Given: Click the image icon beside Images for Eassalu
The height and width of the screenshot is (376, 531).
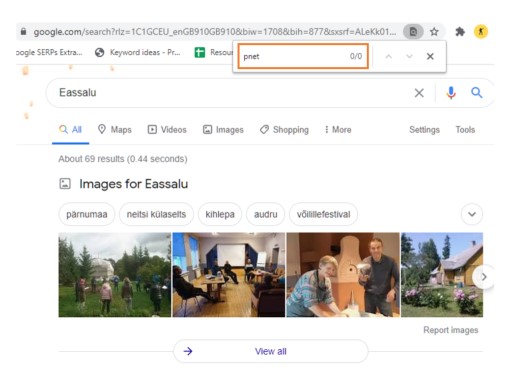Looking at the screenshot, I should pyautogui.click(x=65, y=184).
